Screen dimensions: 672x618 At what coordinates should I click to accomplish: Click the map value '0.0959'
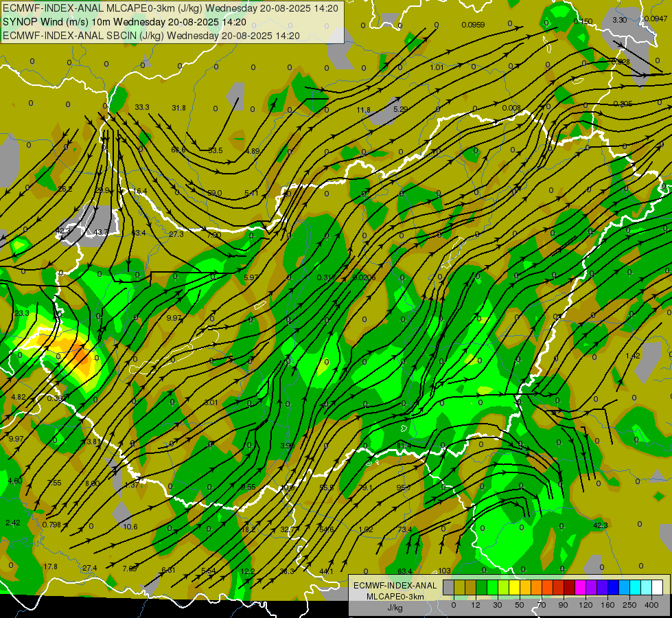coord(473,25)
